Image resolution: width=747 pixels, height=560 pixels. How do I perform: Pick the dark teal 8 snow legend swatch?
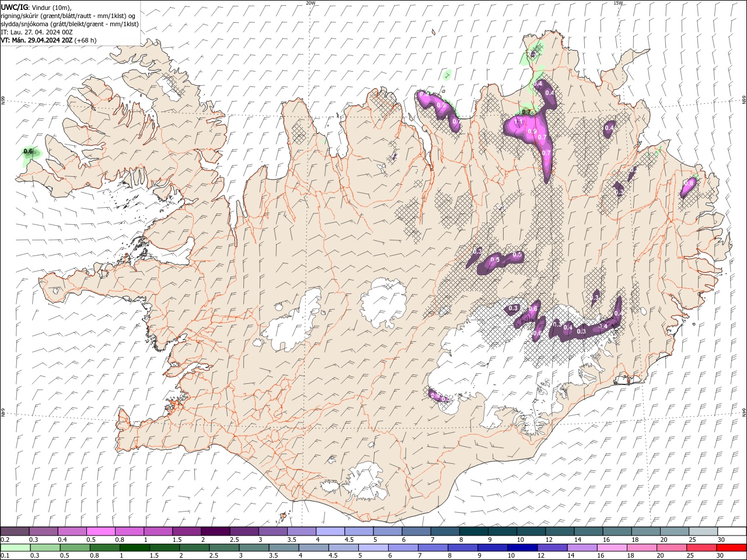(x=474, y=531)
